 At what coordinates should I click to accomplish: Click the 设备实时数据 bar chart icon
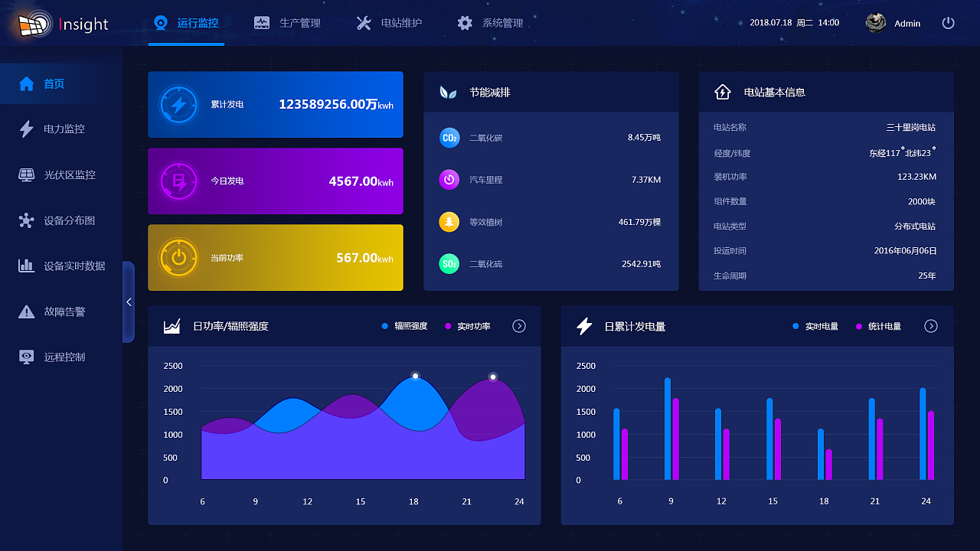tap(27, 266)
